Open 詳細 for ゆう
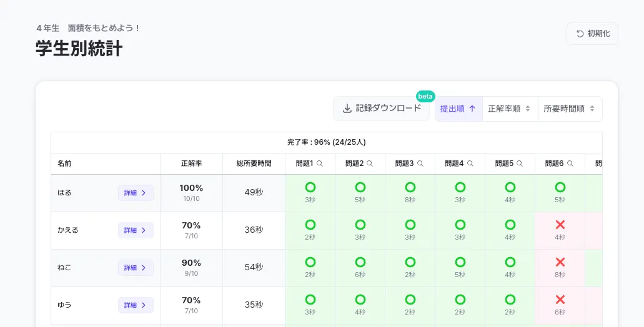 tap(135, 305)
